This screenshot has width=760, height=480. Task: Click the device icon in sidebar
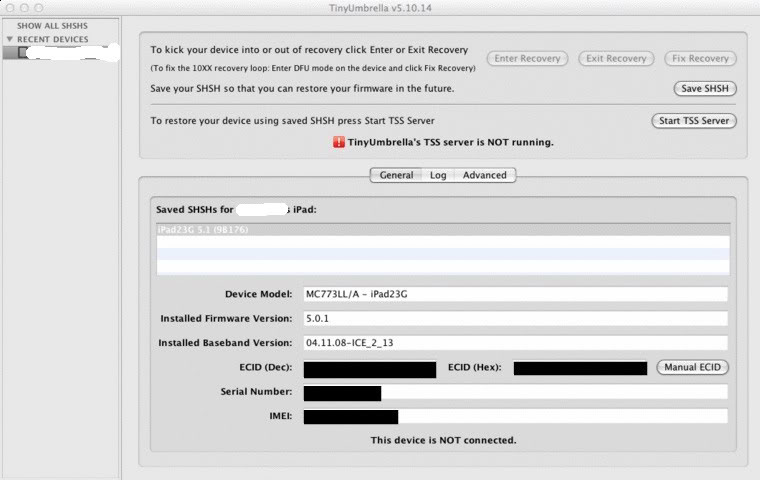(x=22, y=52)
